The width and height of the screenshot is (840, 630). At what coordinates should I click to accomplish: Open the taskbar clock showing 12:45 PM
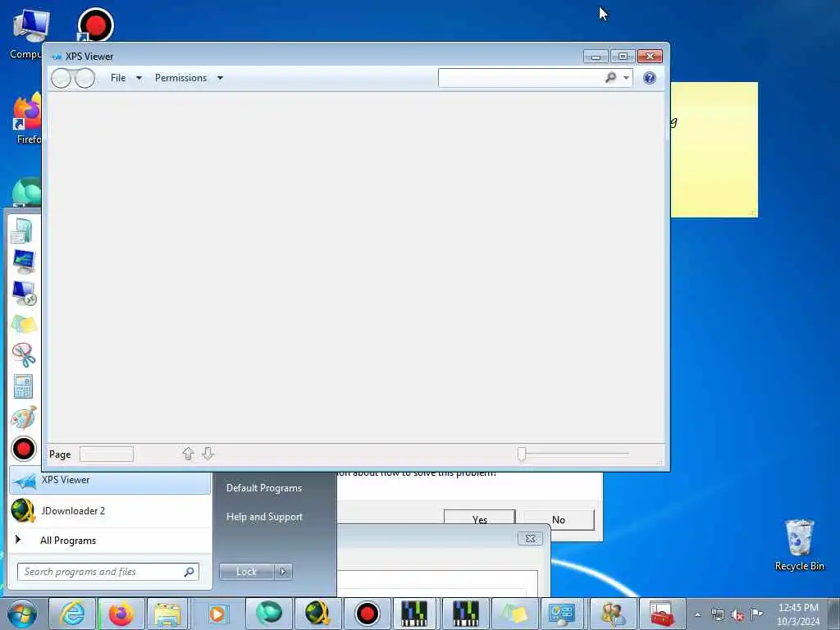point(798,614)
